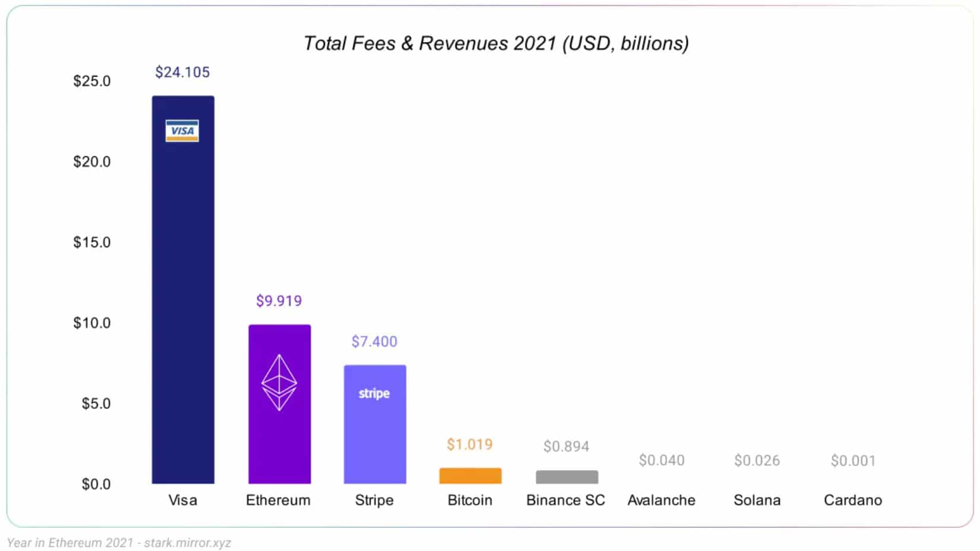The width and height of the screenshot is (980, 551).
Task: Click the $10.0 y-axis tick label
Action: [x=92, y=323]
